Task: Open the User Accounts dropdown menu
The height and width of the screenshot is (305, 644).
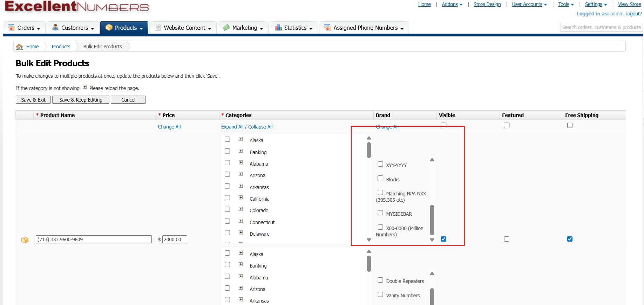Action: click(x=529, y=4)
